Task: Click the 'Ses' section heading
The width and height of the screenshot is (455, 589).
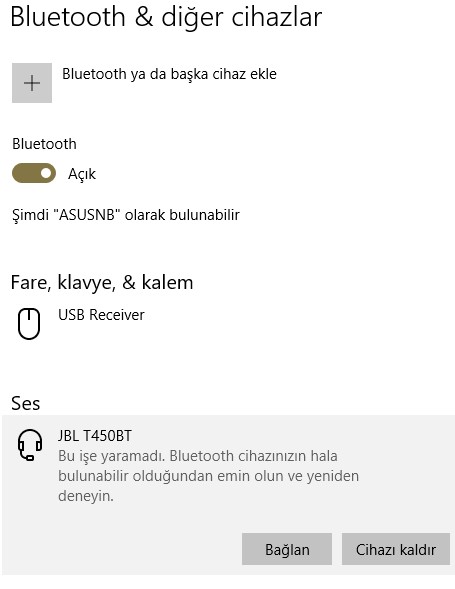Action: (x=26, y=403)
